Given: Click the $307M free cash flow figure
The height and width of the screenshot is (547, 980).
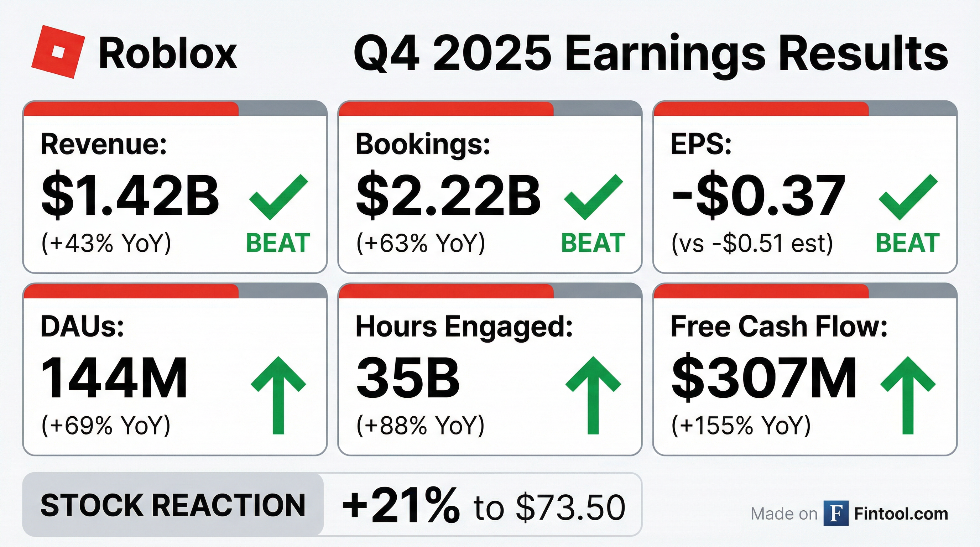Looking at the screenshot, I should pos(764,379).
